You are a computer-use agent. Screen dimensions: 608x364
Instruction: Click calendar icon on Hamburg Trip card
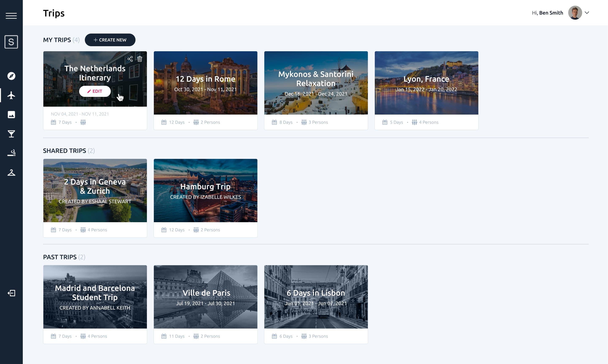(164, 230)
